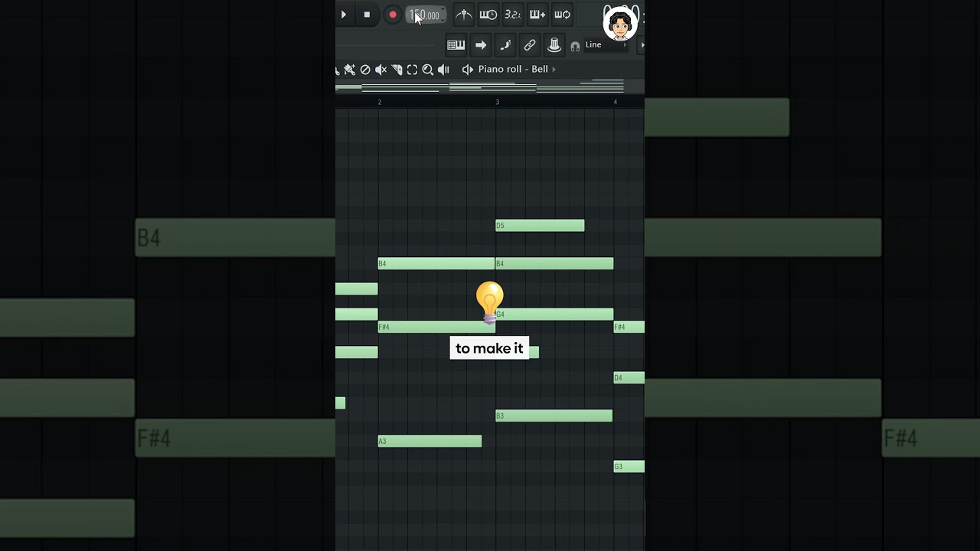Click the right arrow auto-scroll icon
Screen dimensions: 980x551
[x=481, y=45]
